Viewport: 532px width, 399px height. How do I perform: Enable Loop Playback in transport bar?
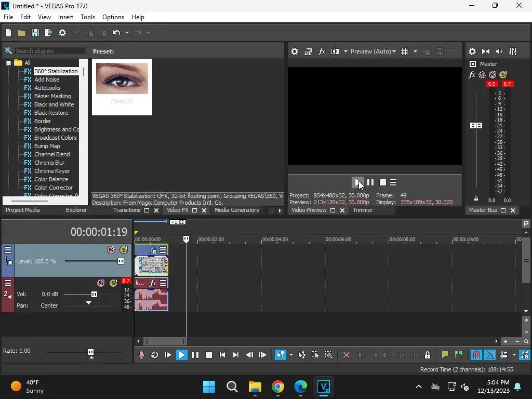[x=154, y=355]
